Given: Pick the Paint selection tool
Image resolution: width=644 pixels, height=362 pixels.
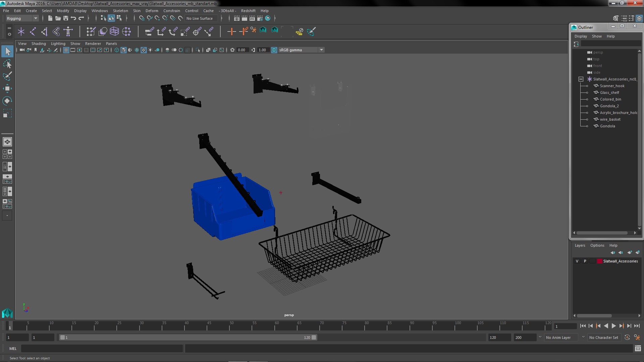Looking at the screenshot, I should click(x=7, y=76).
